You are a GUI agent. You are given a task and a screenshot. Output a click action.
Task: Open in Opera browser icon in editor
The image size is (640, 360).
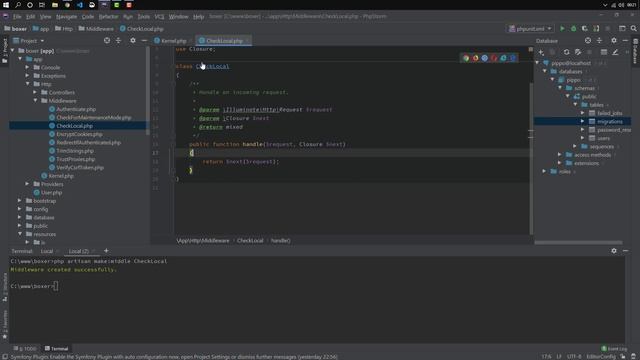[494, 58]
